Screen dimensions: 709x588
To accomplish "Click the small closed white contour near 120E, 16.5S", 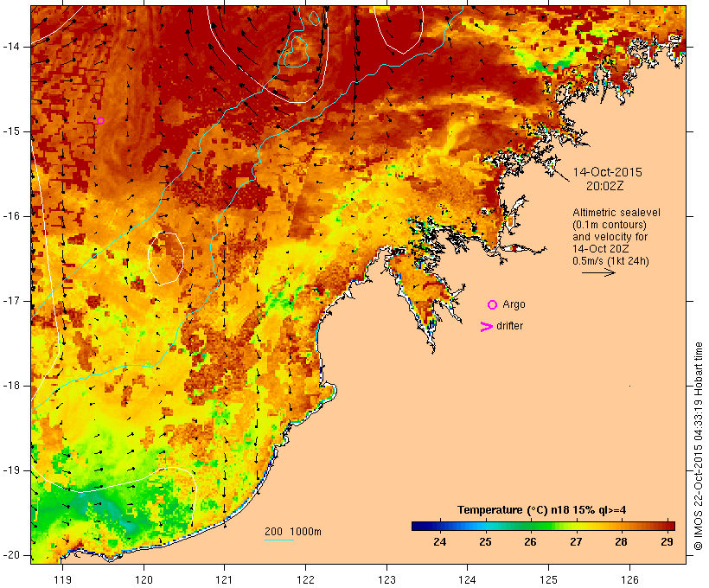I will pyautogui.click(x=166, y=259).
